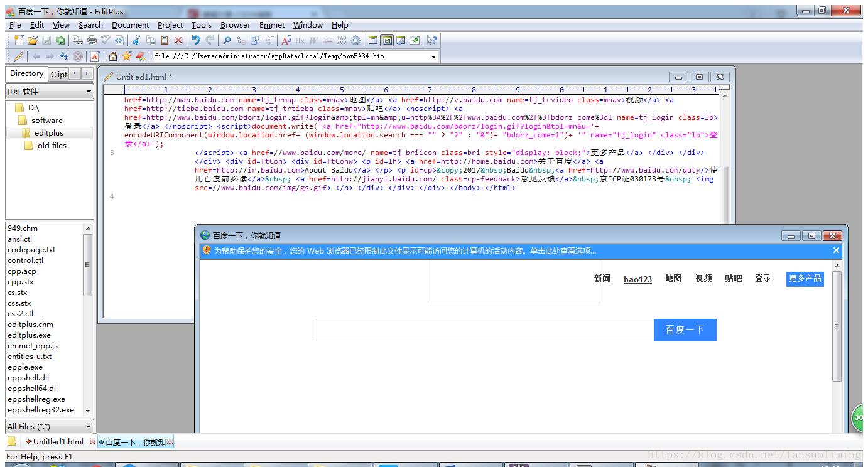Open the Emmet menu

[x=271, y=25]
